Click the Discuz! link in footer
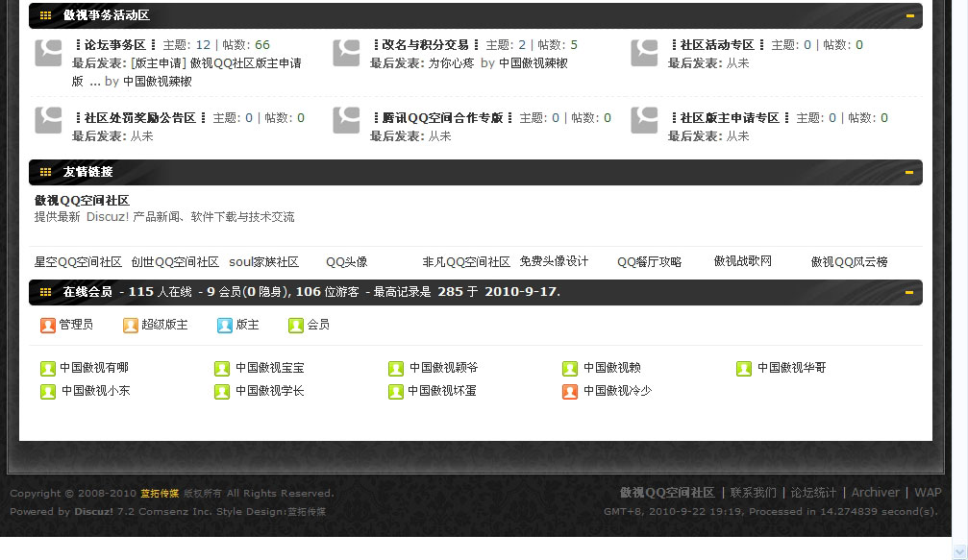The width and height of the screenshot is (968, 560). (94, 511)
